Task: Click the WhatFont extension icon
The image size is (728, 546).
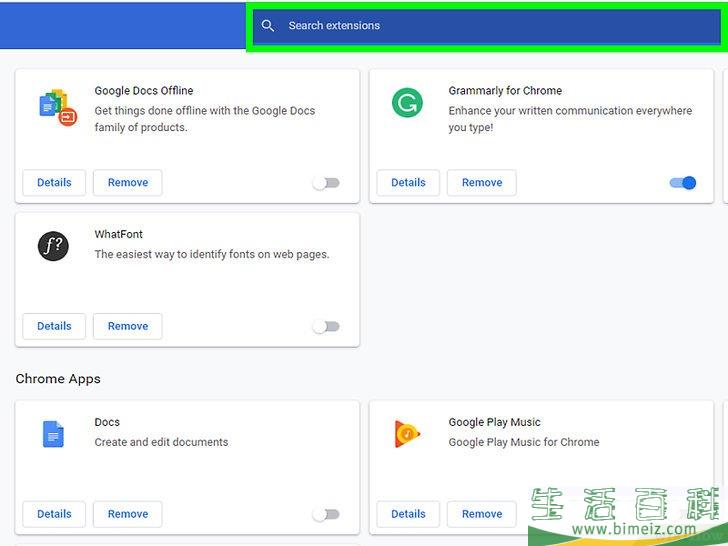Action: [53, 246]
